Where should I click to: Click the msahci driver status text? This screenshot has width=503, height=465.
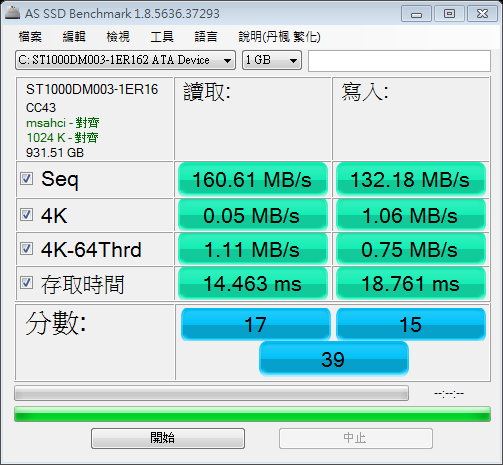point(63,123)
